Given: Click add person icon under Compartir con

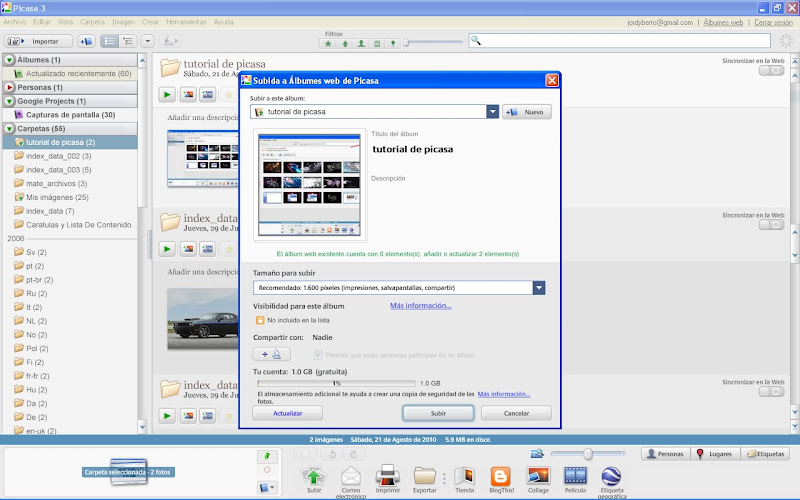Looking at the screenshot, I should 271,354.
